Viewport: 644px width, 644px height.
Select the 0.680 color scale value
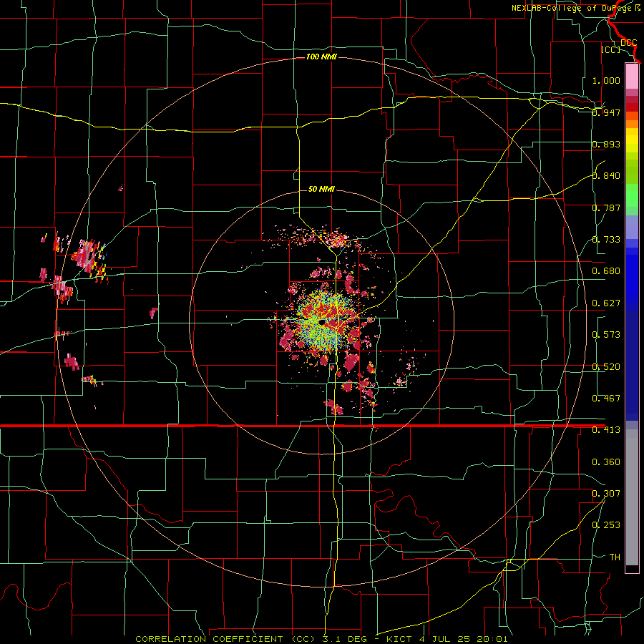[x=606, y=271]
